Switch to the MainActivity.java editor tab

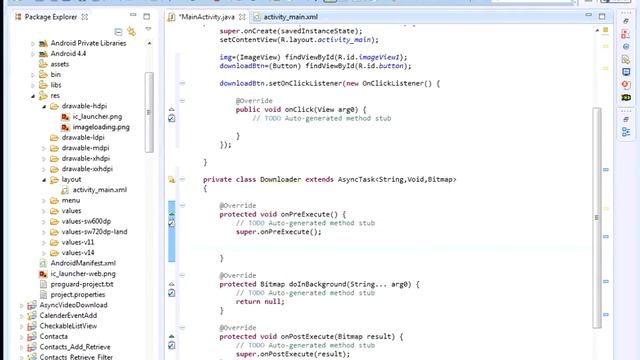(x=207, y=17)
